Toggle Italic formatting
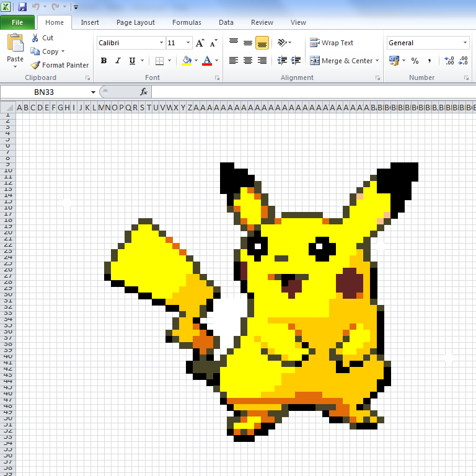Screen dimensions: 476x476 click(118, 61)
